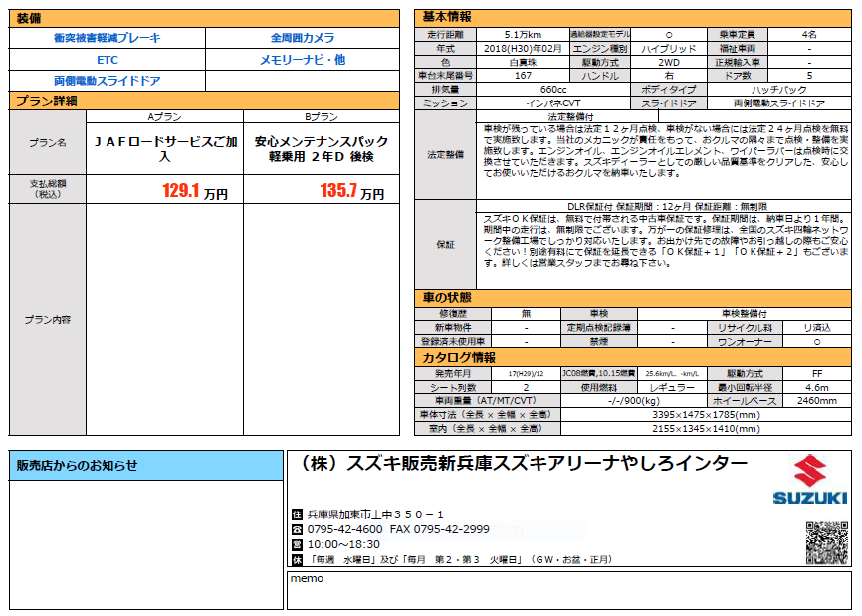
Task: Click the telephone icon next to 0795-42-4600
Action: coord(296,529)
